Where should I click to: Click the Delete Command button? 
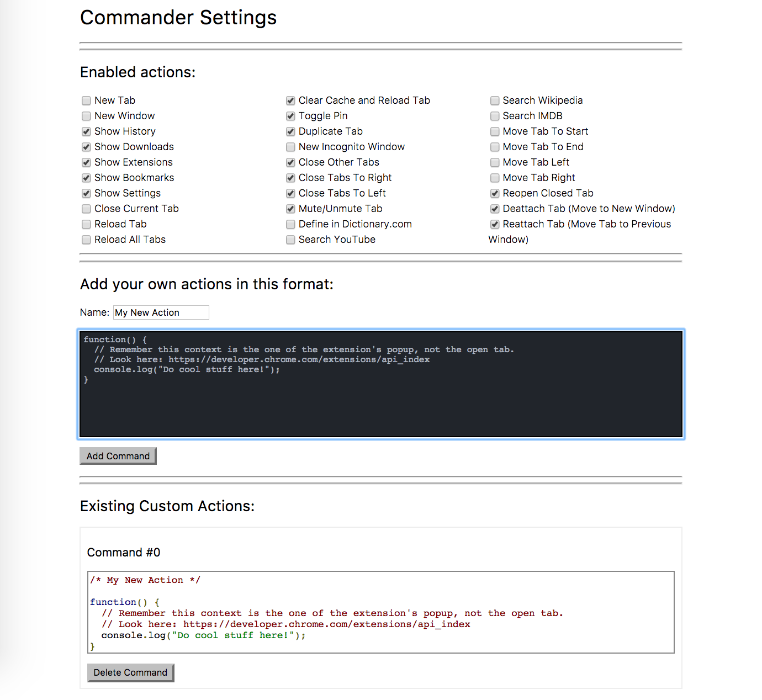[x=130, y=672]
